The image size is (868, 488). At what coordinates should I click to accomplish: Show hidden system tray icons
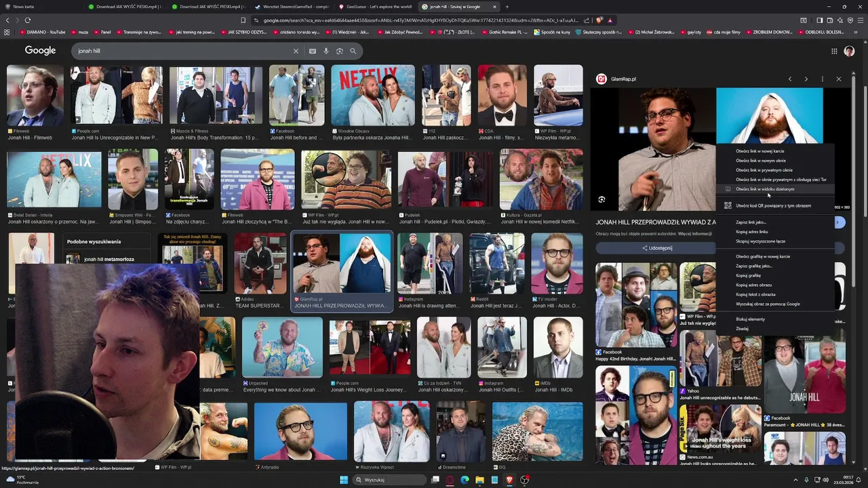click(x=795, y=480)
